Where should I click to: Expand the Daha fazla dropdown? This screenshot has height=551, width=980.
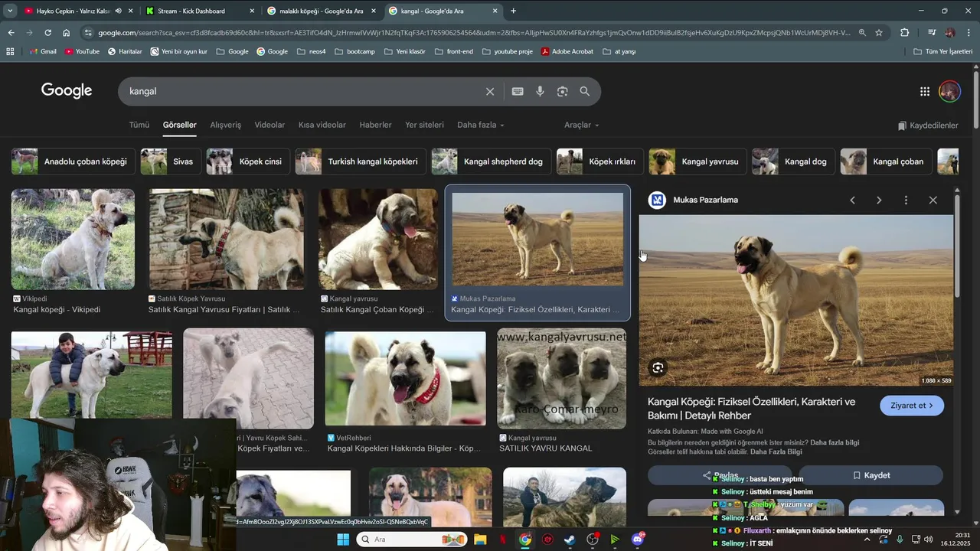coord(480,125)
